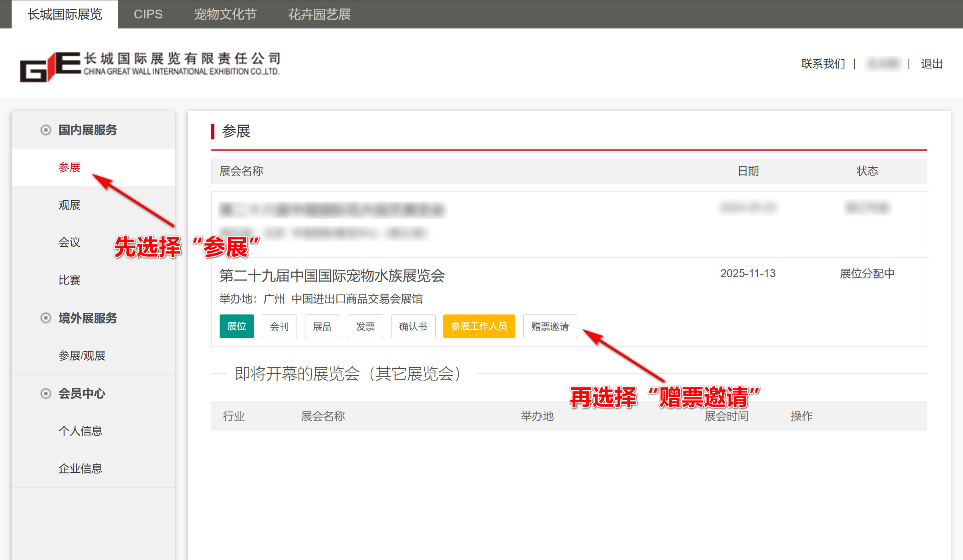The image size is (963, 560).
Task: Open the 花卉园艺展 tab
Action: click(x=319, y=14)
